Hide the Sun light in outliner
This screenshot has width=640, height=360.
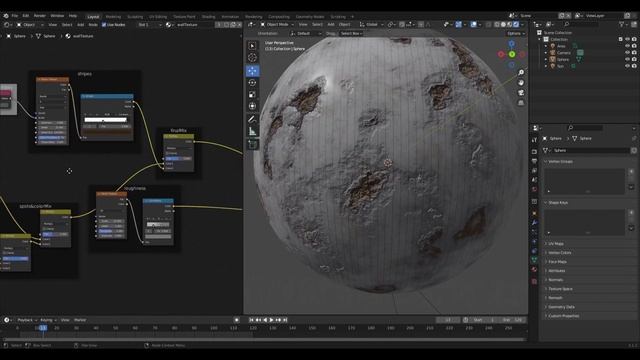click(627, 66)
